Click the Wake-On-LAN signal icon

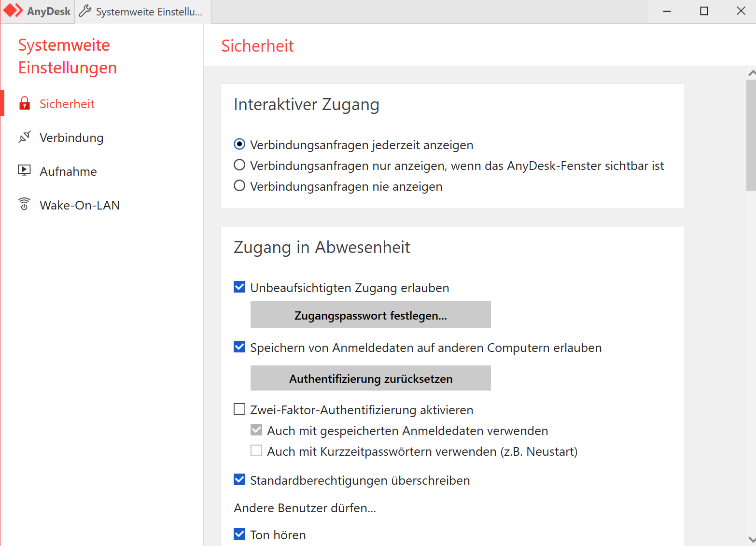pyautogui.click(x=25, y=204)
